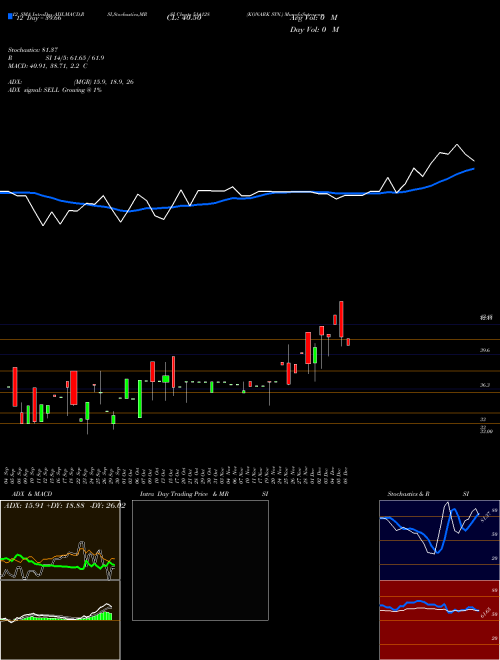Screen dimensions: 500x660
Task: Click the tallest red candlestick at chart peak
Action: click(x=341, y=319)
